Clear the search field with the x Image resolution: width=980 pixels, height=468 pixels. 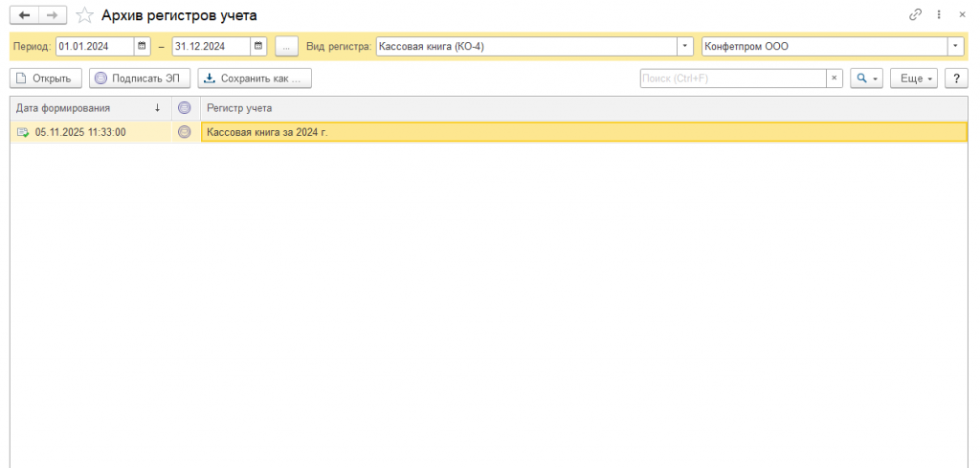tap(835, 78)
